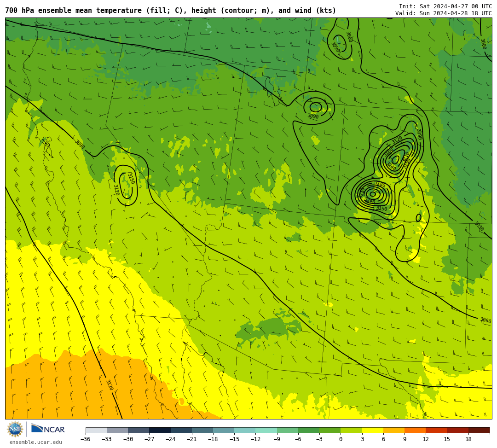The width and height of the screenshot is (497, 448).
Task: Click the NSF logo emblem
Action: 15,430
